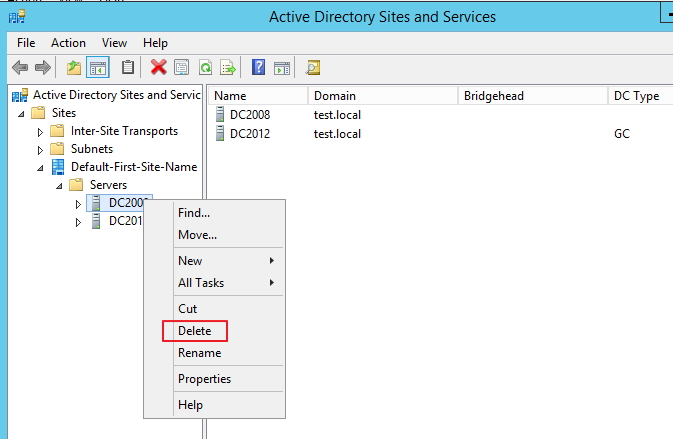Click the DC2012 server icon in list pane
Viewport: 673px width, 439px height.
pos(220,133)
